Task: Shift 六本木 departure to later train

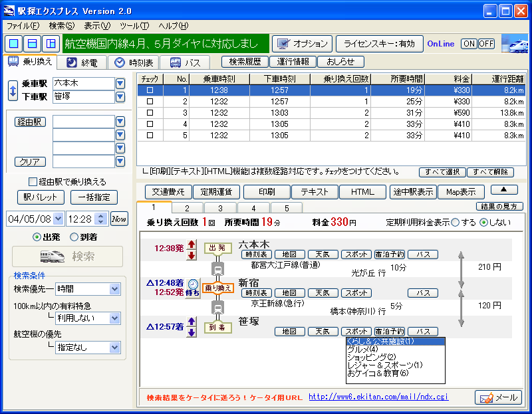Action: point(192,255)
